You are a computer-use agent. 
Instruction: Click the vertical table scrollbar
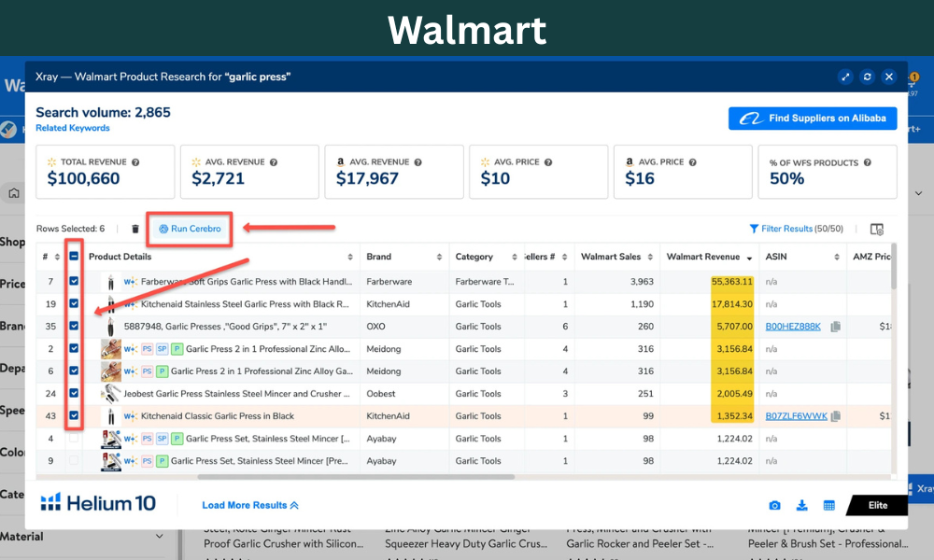[894, 267]
